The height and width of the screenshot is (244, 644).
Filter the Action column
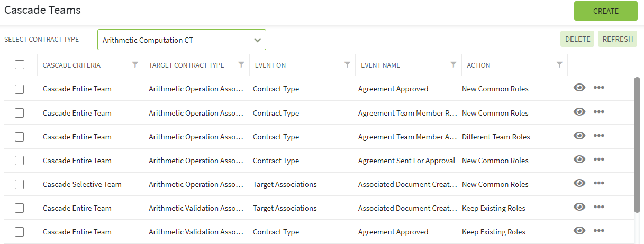pos(559,65)
